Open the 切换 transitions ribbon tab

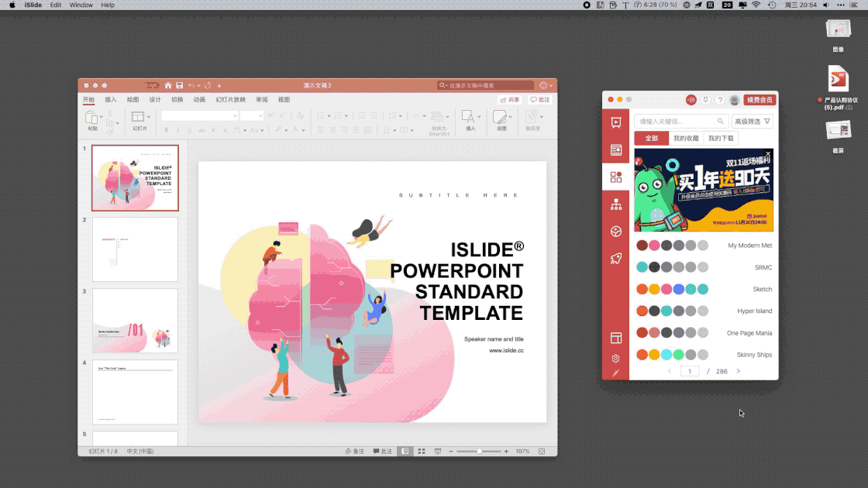pyautogui.click(x=177, y=100)
